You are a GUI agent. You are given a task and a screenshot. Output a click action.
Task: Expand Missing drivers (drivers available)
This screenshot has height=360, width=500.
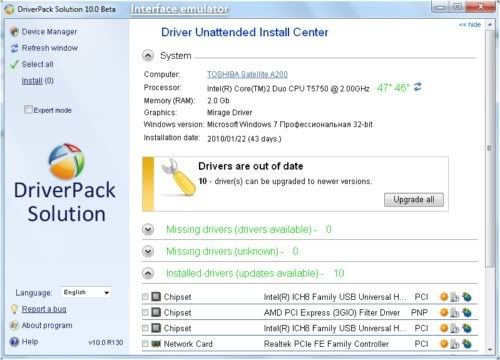pos(148,229)
